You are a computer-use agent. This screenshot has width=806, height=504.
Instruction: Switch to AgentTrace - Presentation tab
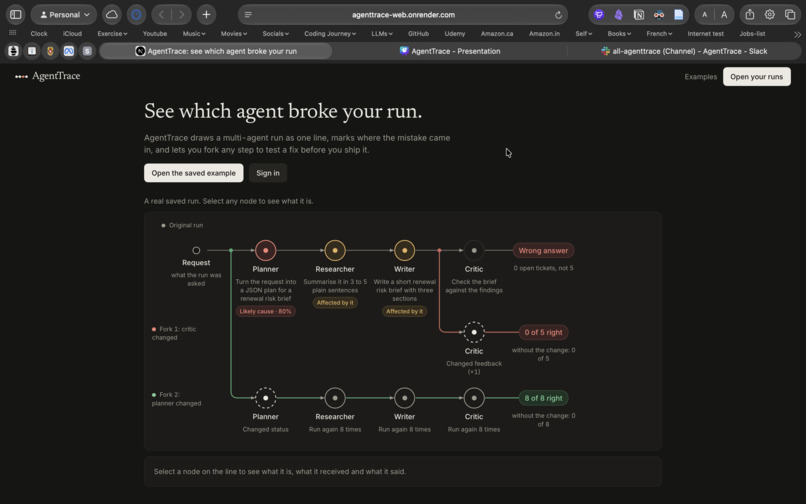450,51
